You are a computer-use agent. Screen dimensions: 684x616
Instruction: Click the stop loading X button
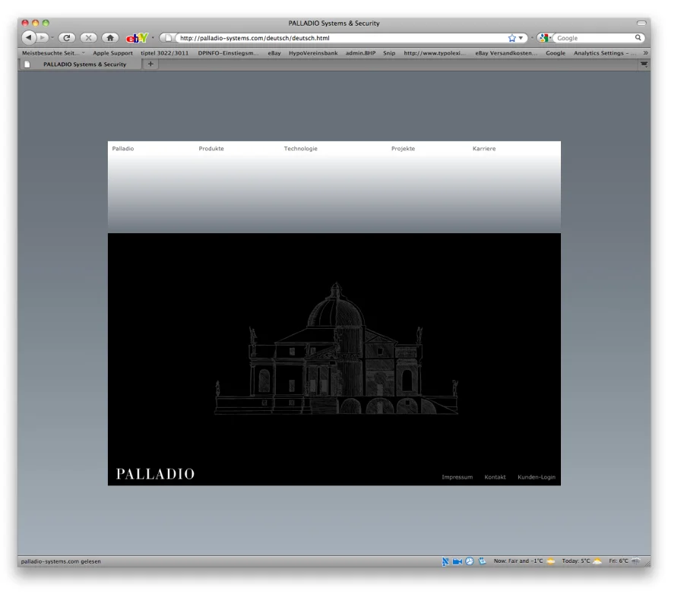coord(87,37)
